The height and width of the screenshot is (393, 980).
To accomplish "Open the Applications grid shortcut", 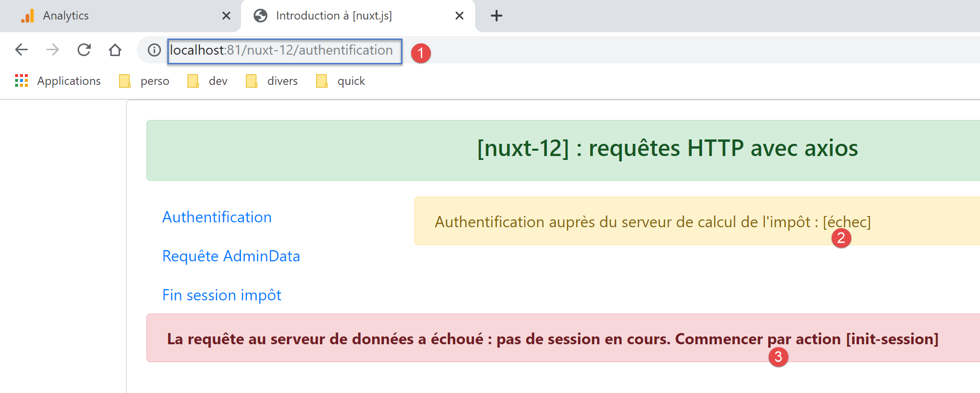I will click(x=58, y=81).
